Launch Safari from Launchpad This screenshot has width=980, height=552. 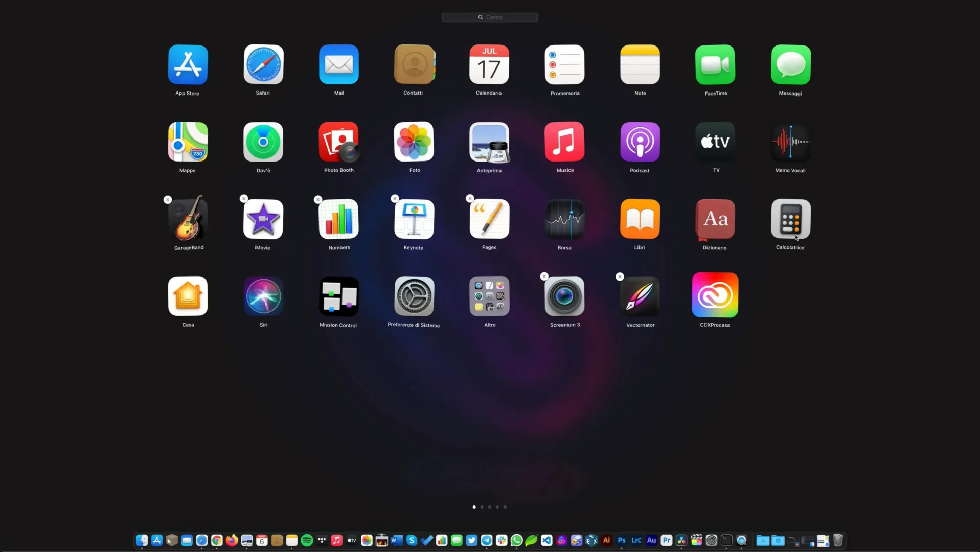[263, 65]
